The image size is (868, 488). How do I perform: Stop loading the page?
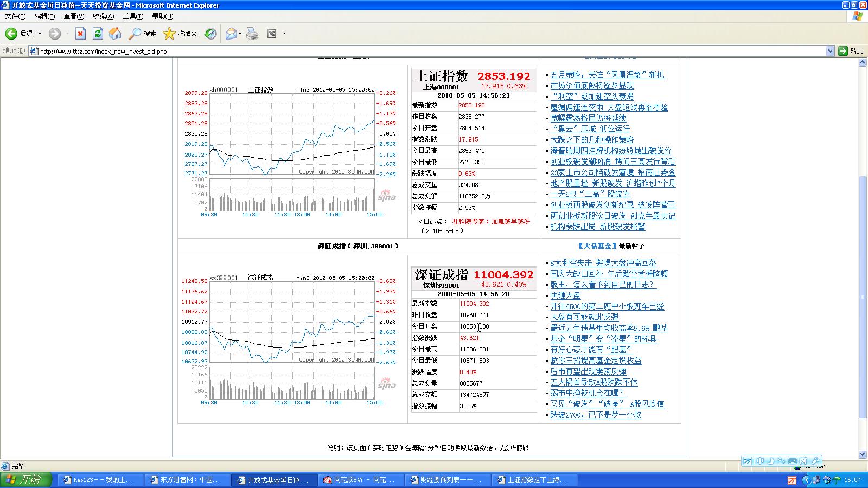80,34
